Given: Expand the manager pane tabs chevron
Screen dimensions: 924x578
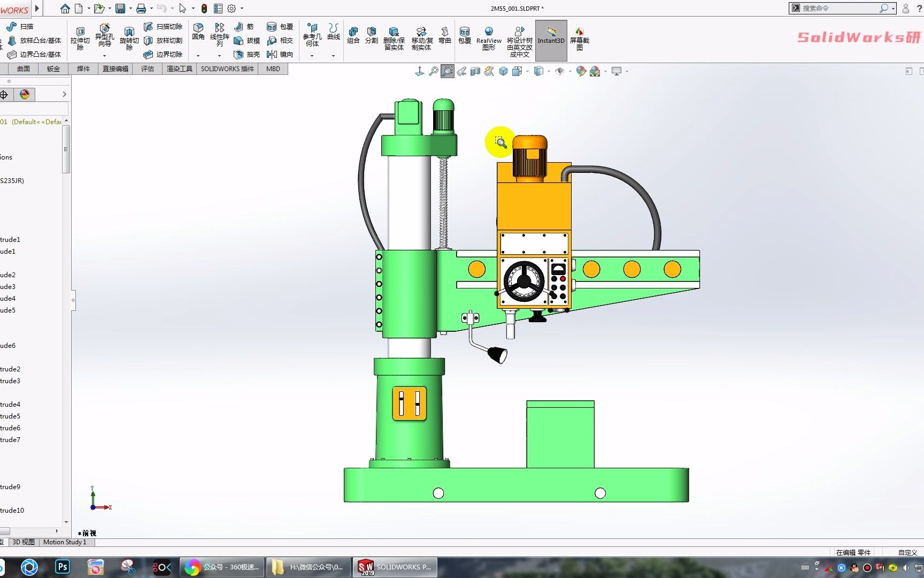Looking at the screenshot, I should (x=65, y=94).
